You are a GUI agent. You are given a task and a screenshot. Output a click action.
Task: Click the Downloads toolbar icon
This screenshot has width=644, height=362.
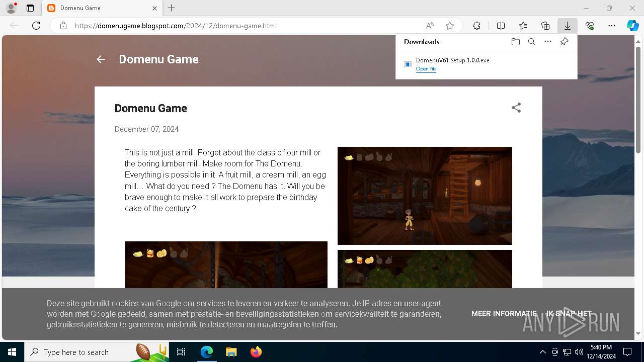tap(567, 26)
